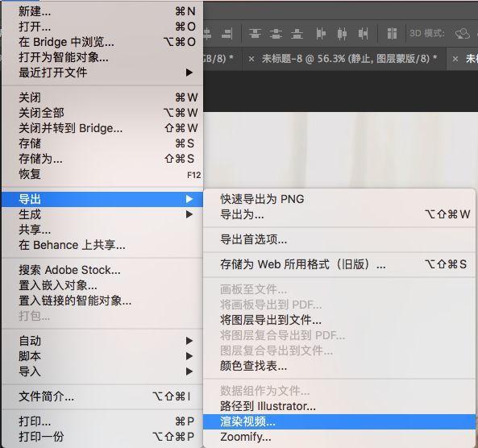Choose 存储为 Web 所用格式（旧版）...

339,264
